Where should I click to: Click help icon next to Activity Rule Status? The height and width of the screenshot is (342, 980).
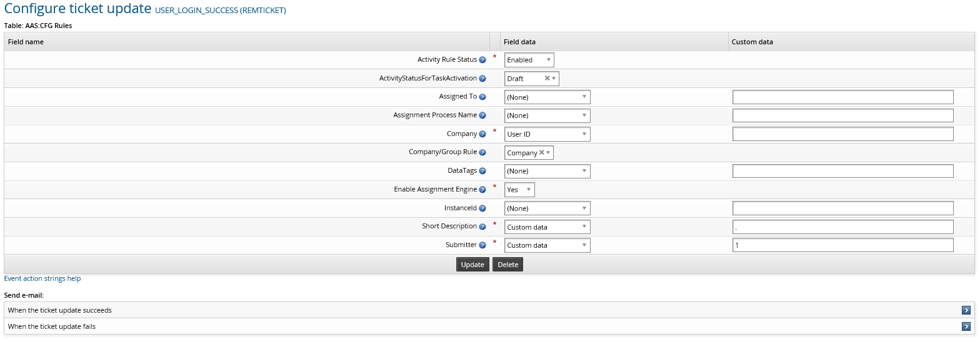click(x=482, y=60)
